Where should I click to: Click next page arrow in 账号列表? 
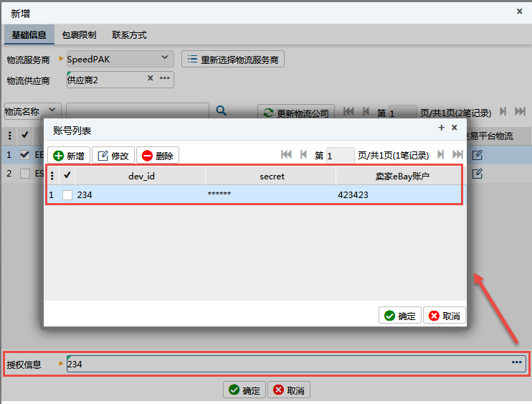tap(441, 155)
